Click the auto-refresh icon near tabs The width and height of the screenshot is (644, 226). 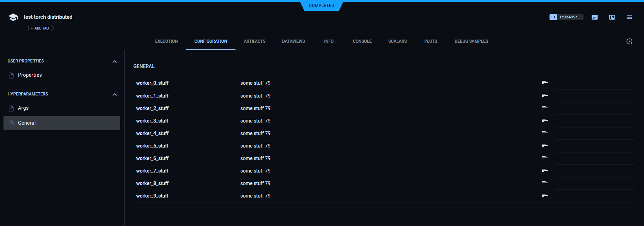click(629, 41)
